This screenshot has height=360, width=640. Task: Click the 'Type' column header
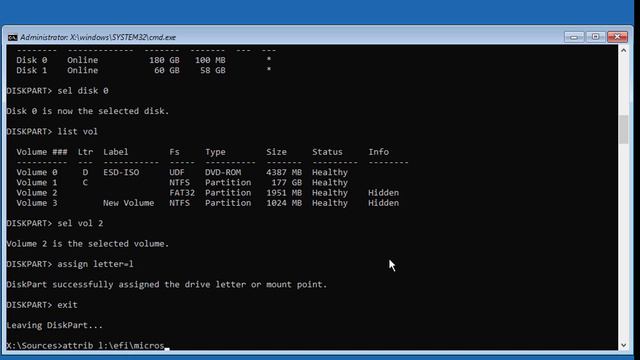[215, 152]
